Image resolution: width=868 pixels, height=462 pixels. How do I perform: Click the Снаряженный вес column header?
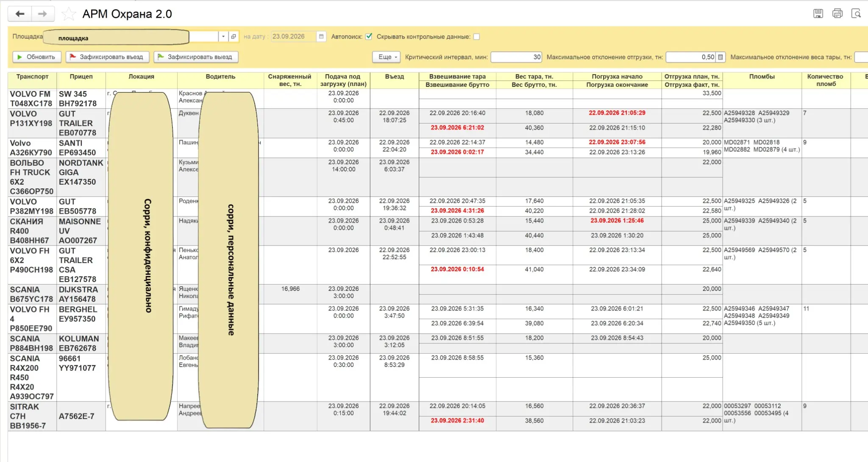[x=290, y=80]
